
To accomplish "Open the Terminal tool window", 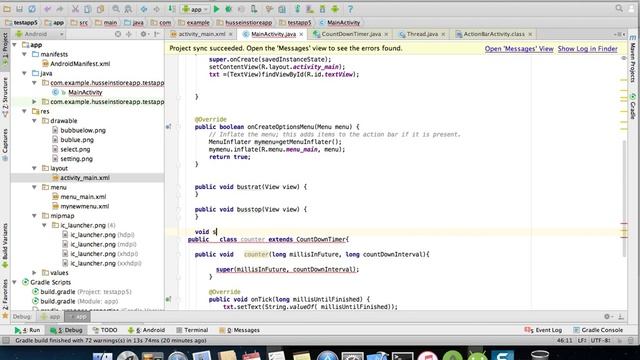I will [x=192, y=330].
